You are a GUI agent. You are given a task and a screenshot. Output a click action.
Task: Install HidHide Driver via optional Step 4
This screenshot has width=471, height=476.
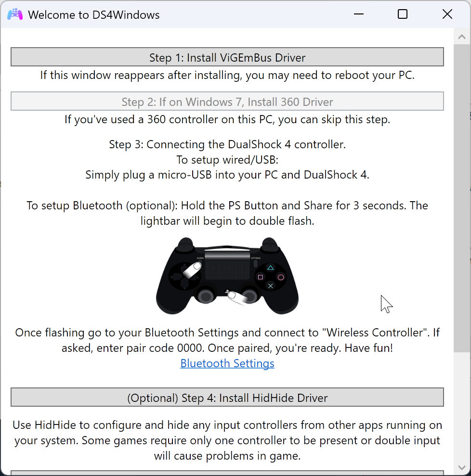tap(227, 398)
